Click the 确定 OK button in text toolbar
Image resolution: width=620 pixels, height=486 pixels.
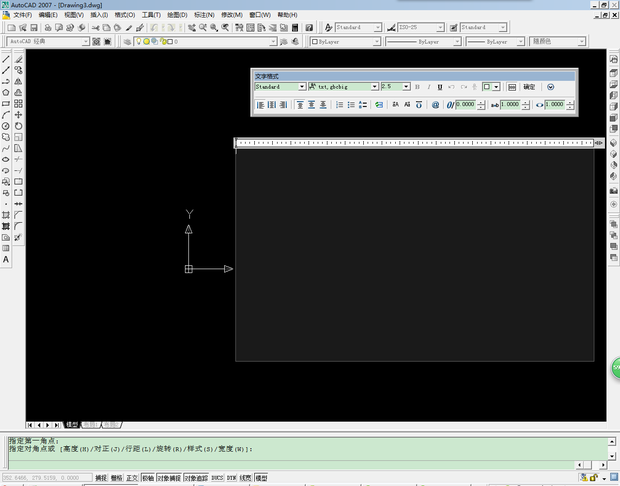529,87
